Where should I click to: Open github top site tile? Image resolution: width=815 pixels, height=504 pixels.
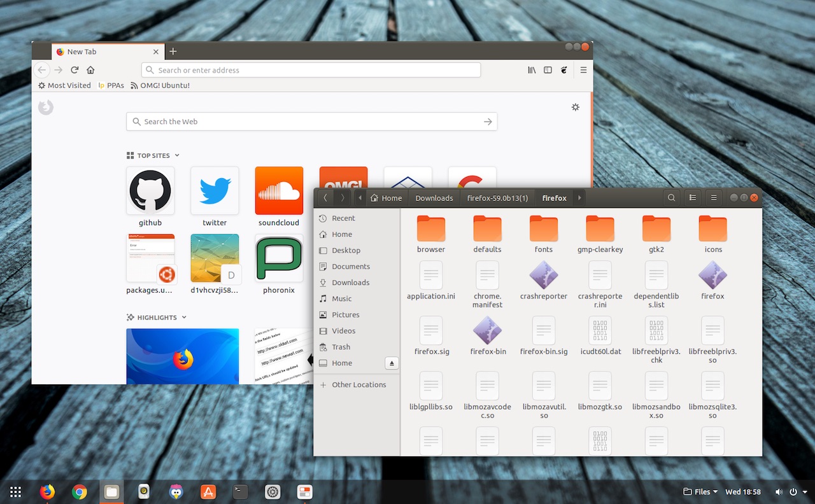point(150,197)
